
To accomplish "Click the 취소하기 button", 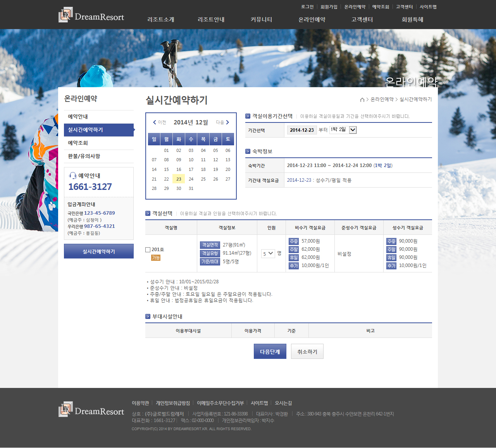I will click(307, 352).
